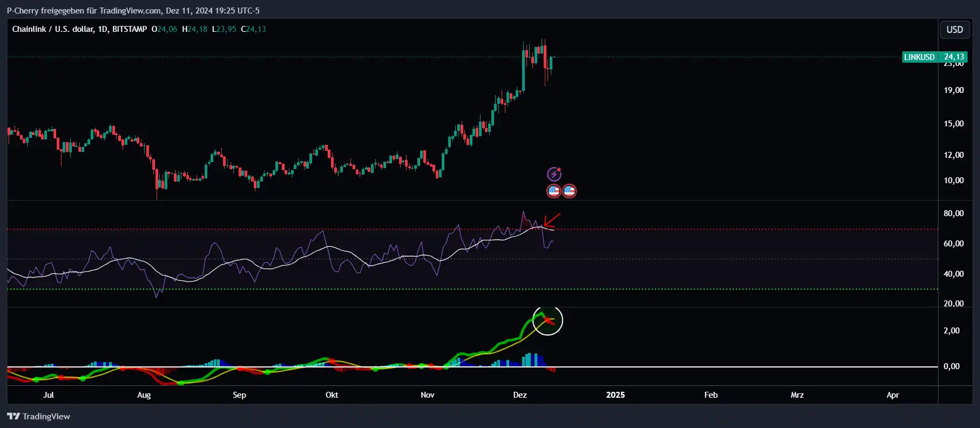Click the 10,00 price axis label

[x=954, y=180]
